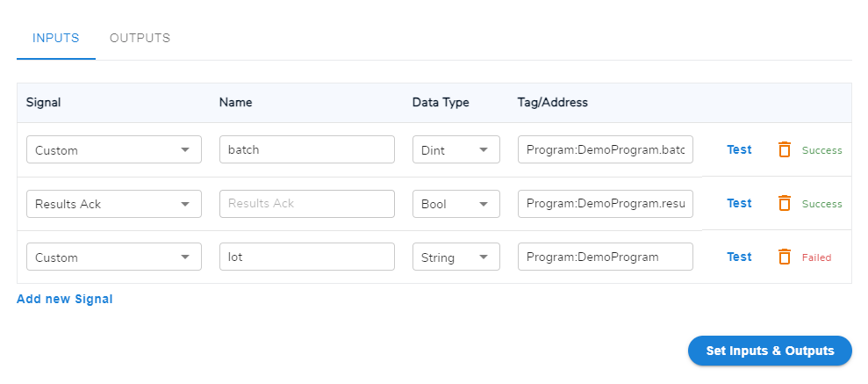This screenshot has width=868, height=384.
Task: Click Add new Signal link
Action: pyautogui.click(x=65, y=300)
